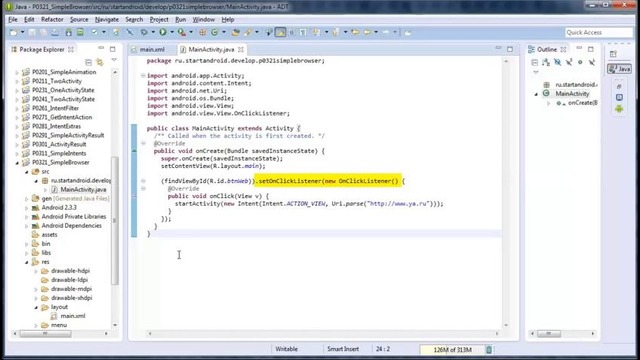Collapse All in Package Explorer
The height and width of the screenshot is (360, 640).
coord(89,62)
